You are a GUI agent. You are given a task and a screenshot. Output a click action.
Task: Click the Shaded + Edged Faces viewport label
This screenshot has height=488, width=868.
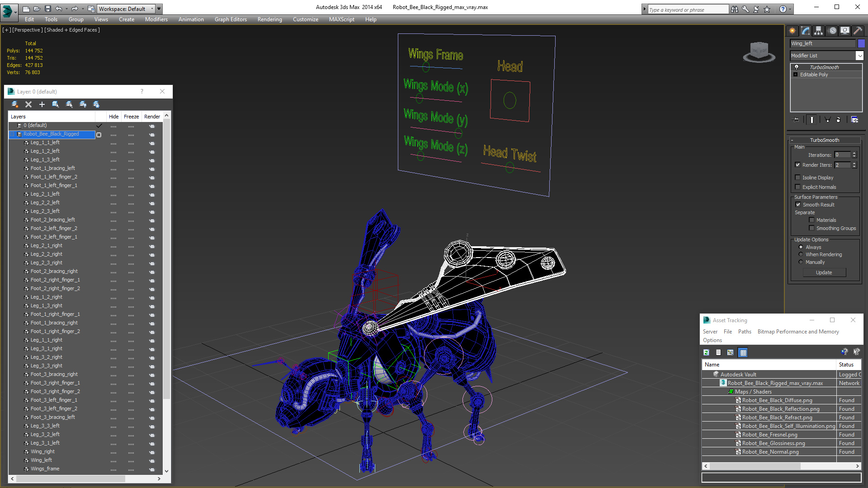(72, 30)
